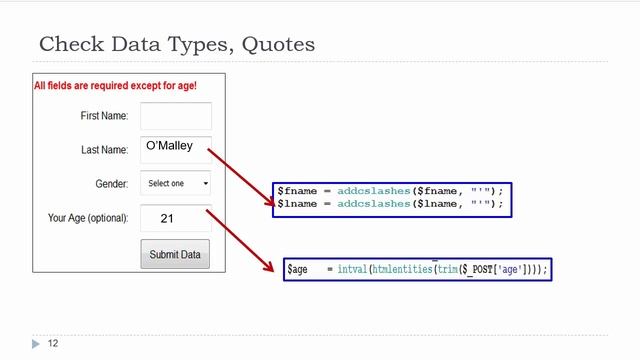Click the 'Last Name:' label
Screen dimensions: 640x360
[104, 150]
